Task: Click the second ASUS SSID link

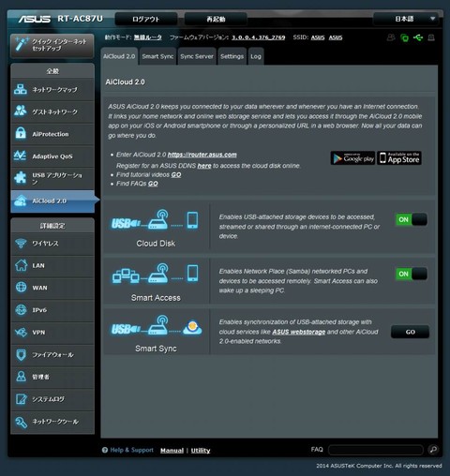Action: tap(336, 37)
